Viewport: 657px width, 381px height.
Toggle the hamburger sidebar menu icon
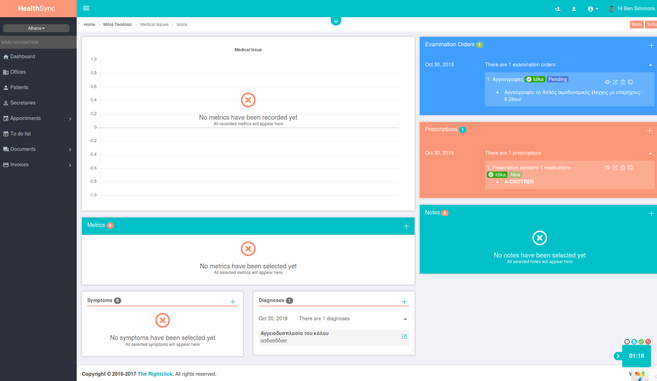pyautogui.click(x=86, y=8)
